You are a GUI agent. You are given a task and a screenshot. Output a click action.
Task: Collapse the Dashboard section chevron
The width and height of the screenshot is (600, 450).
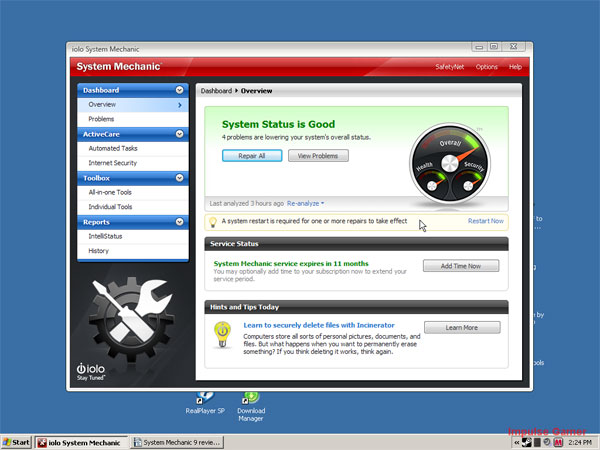click(179, 90)
